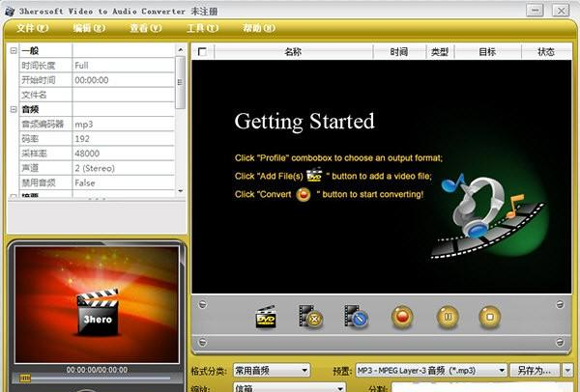Collapse the 一般 property group
This screenshot has width=580, height=392.
coord(14,50)
